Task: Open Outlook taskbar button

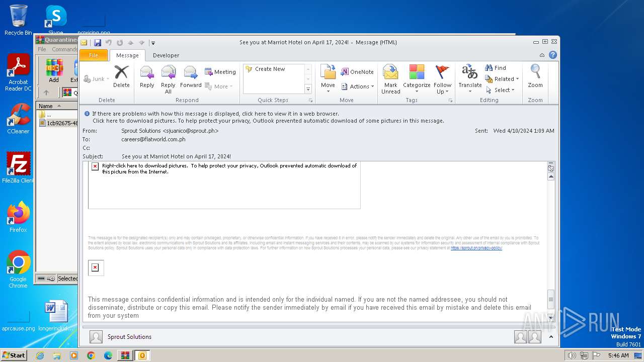Action: [142, 355]
